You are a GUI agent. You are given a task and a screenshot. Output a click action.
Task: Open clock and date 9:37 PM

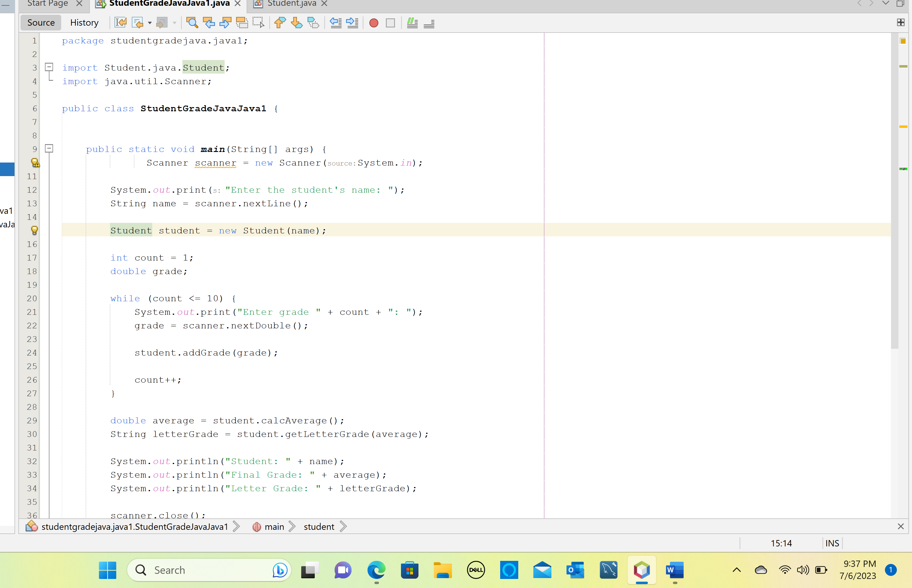click(x=858, y=570)
